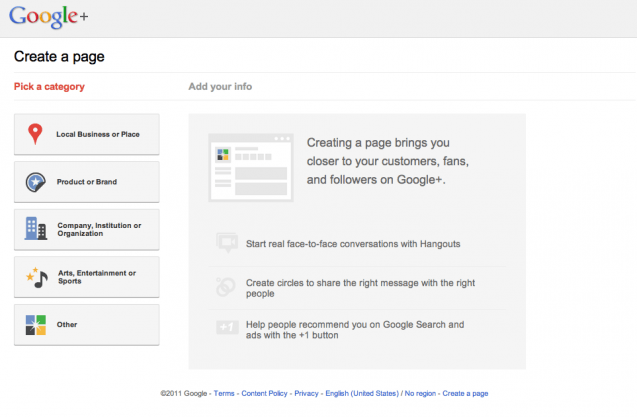Pick Arts, Entertainment or Sports category

click(87, 277)
